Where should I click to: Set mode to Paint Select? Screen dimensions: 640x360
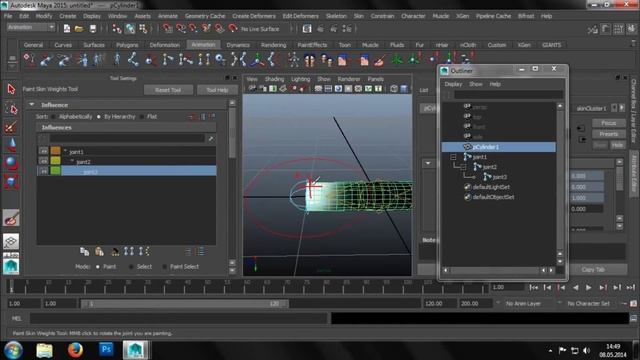[x=164, y=267]
